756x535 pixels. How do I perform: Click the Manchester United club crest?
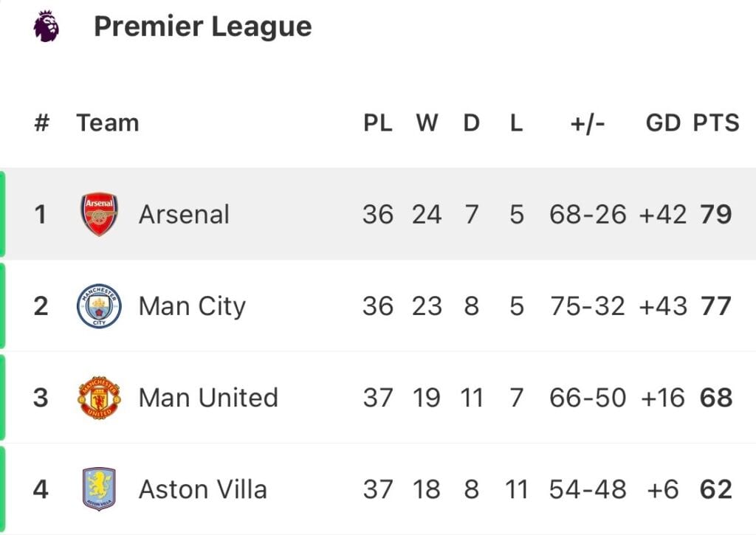100,398
